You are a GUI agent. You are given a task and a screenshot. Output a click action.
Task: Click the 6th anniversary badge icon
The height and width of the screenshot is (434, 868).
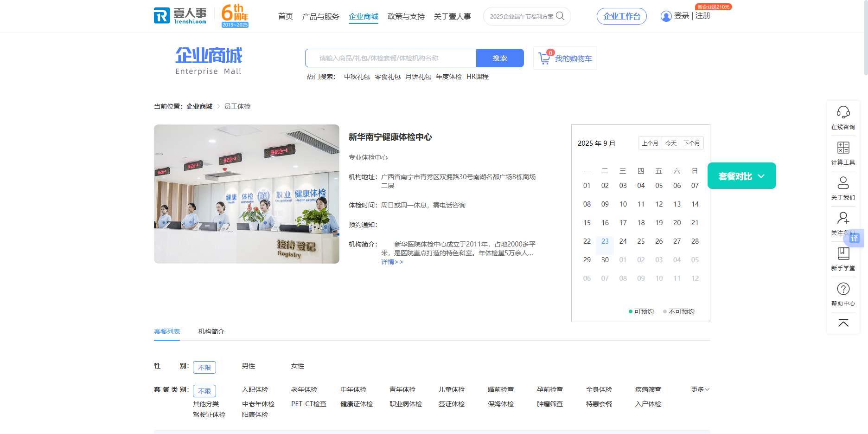coord(235,16)
